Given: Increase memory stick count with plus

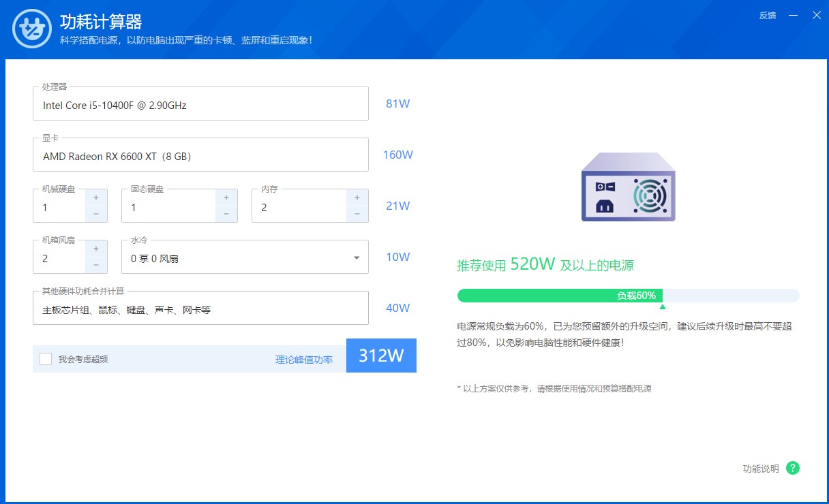Looking at the screenshot, I should click(357, 198).
